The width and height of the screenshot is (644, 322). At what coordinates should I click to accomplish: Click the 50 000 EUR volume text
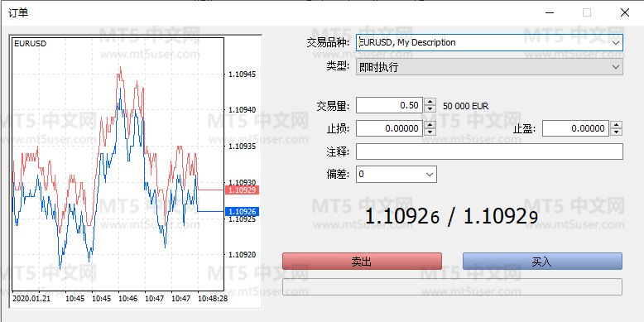466,106
